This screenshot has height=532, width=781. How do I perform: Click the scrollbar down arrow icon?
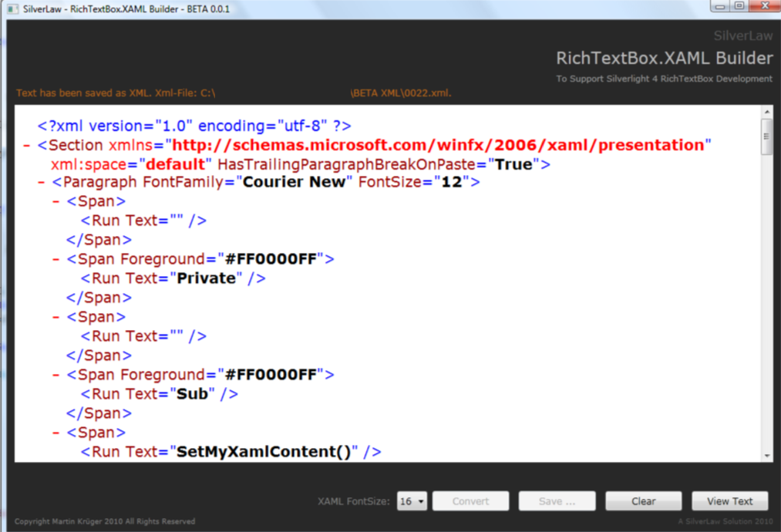(766, 455)
